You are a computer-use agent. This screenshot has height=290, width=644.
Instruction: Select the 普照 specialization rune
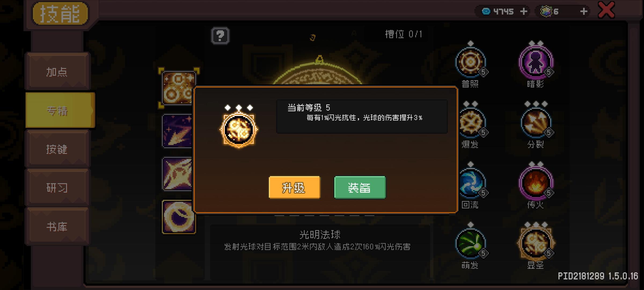(x=470, y=62)
